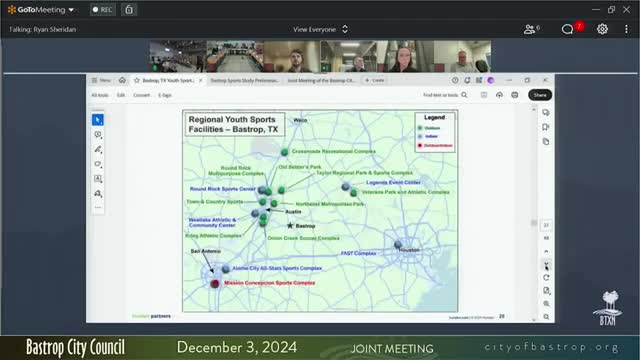Open Acrobat help icon

(x=455, y=80)
